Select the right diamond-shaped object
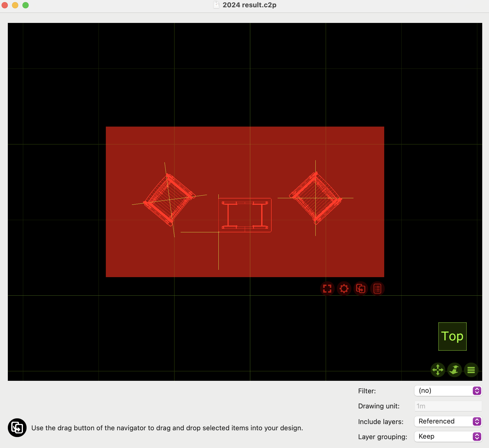The height and width of the screenshot is (448, 489). (315, 198)
